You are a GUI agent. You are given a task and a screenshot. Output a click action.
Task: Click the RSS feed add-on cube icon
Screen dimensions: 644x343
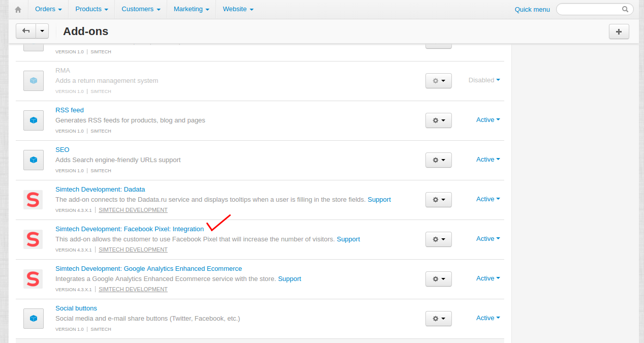34,120
